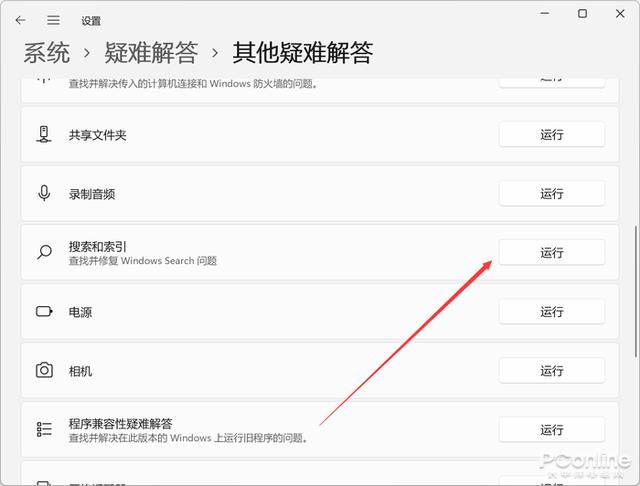640x486 pixels.
Task: Click the 系统 breadcrumb
Action: tap(47, 53)
